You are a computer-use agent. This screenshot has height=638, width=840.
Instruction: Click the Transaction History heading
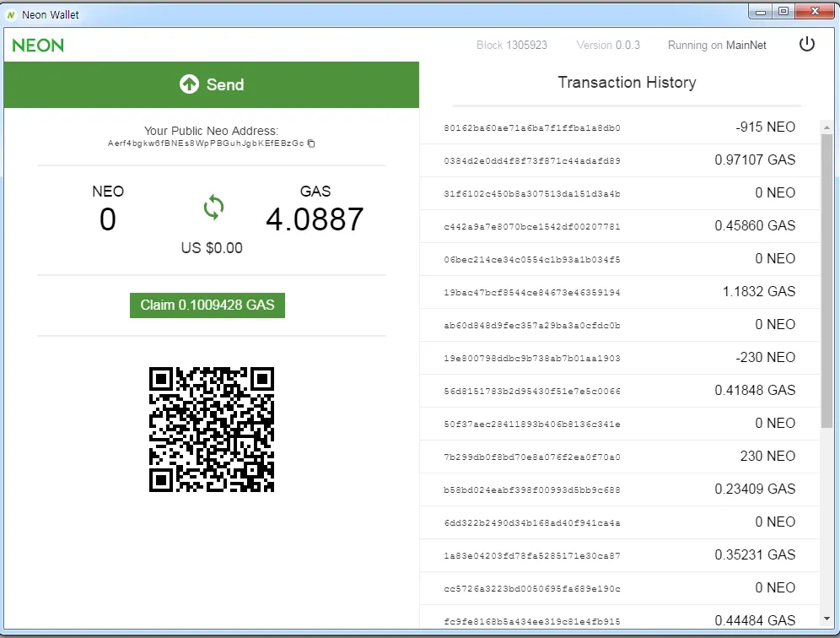(627, 83)
